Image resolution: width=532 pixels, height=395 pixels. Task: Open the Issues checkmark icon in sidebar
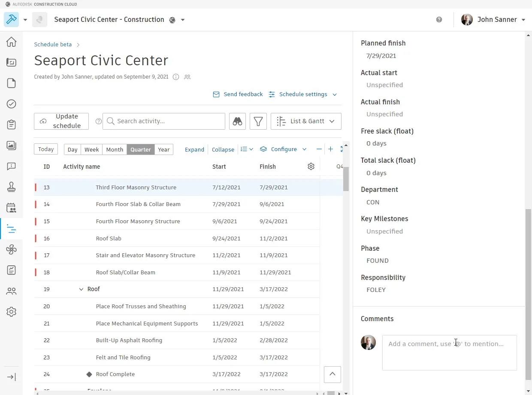click(11, 104)
